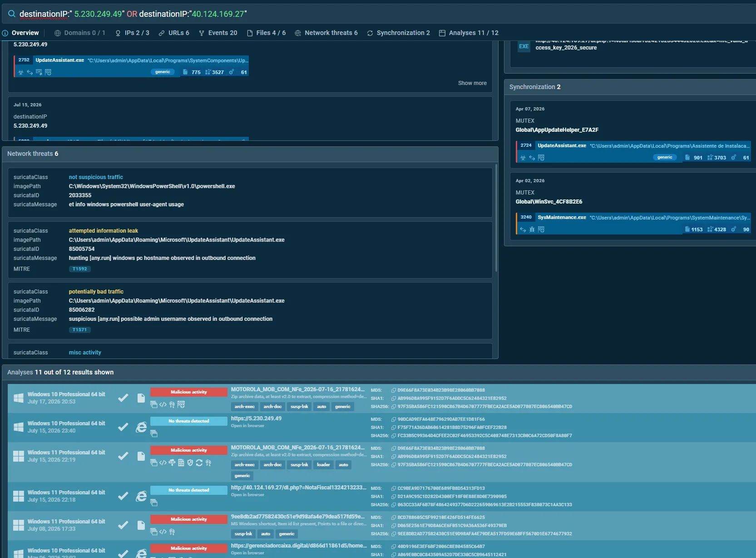Click the files icon beside 1153
This screenshot has height=558, width=756.
click(687, 229)
